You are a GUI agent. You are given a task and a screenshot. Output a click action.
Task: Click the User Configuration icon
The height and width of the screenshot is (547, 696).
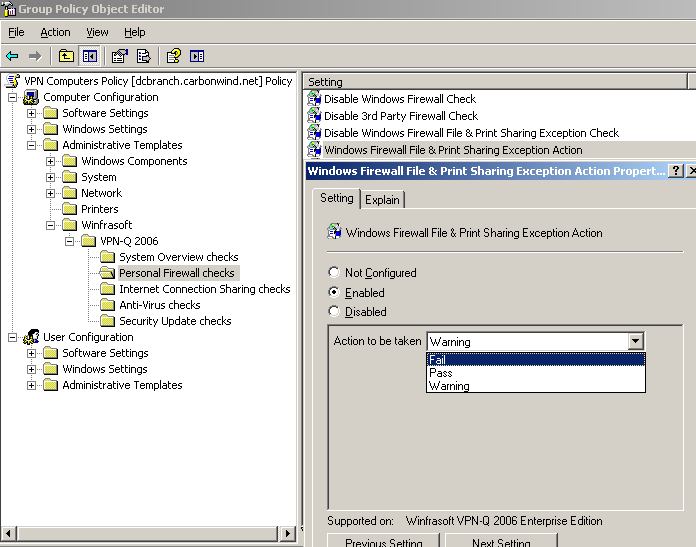coord(31,337)
